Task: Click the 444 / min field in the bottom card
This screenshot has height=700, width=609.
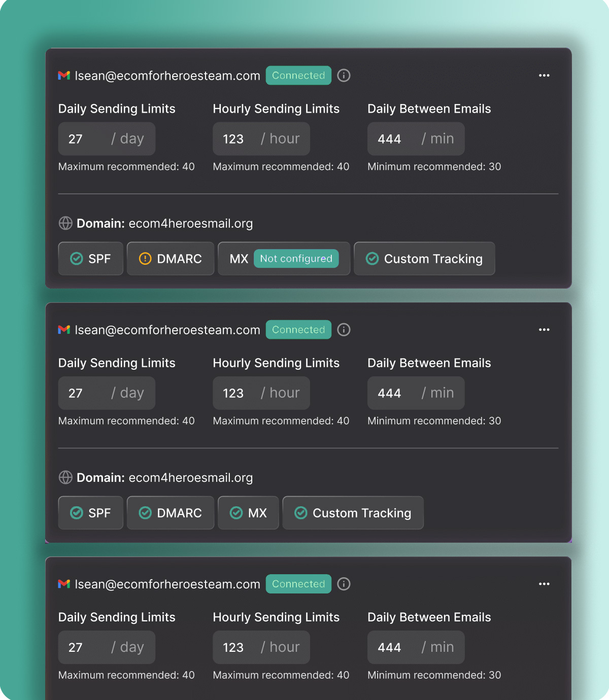Action: pyautogui.click(x=416, y=647)
